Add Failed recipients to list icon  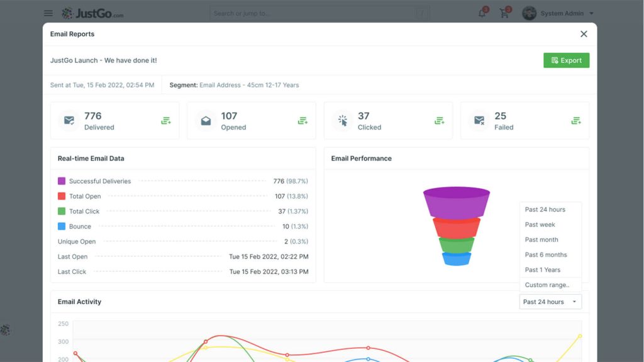tap(576, 120)
